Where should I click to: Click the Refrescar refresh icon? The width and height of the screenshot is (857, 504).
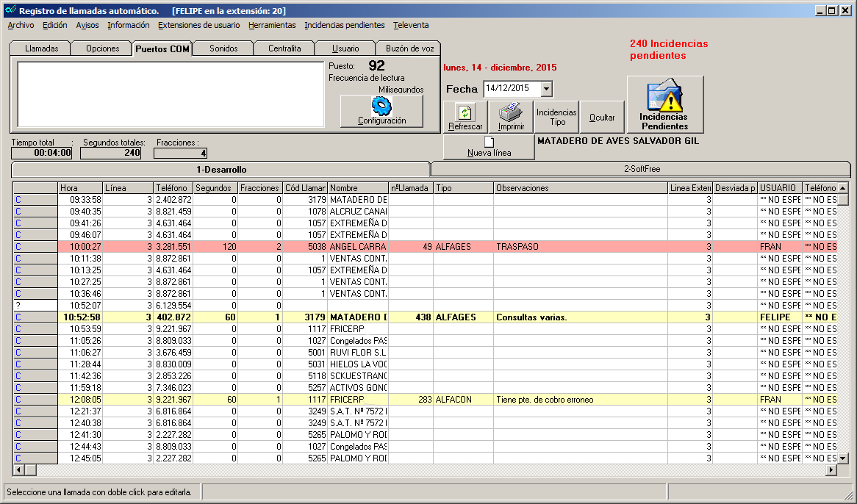[x=465, y=112]
